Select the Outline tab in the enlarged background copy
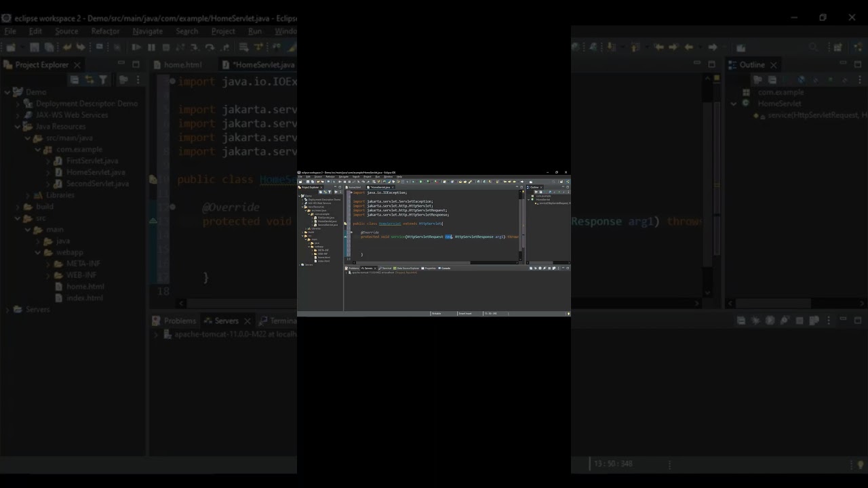868x488 pixels. pyautogui.click(x=752, y=65)
